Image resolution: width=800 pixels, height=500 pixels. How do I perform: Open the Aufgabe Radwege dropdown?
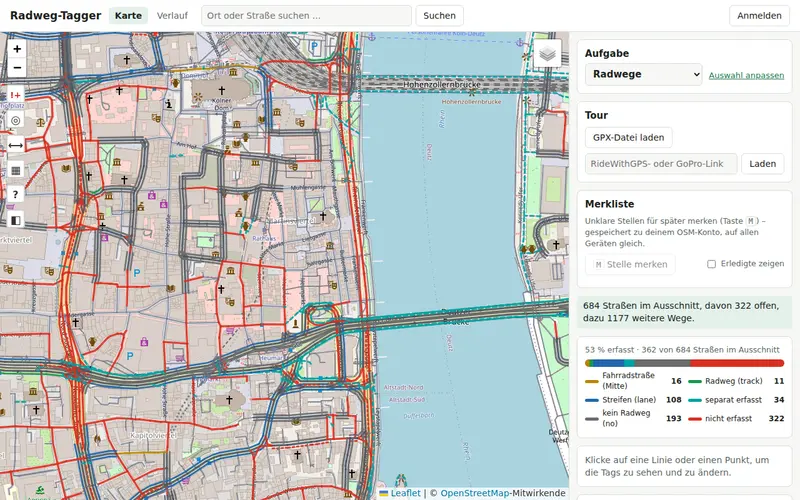[643, 74]
